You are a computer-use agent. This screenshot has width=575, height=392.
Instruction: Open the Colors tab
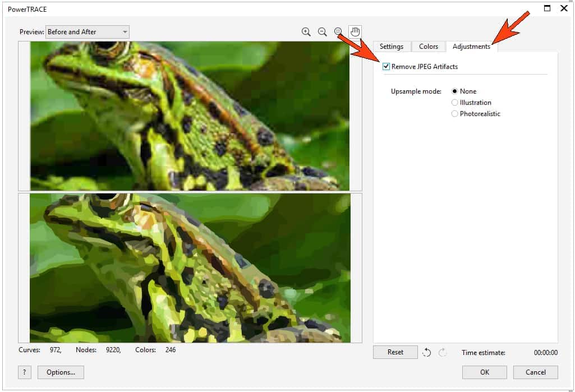[x=428, y=46]
